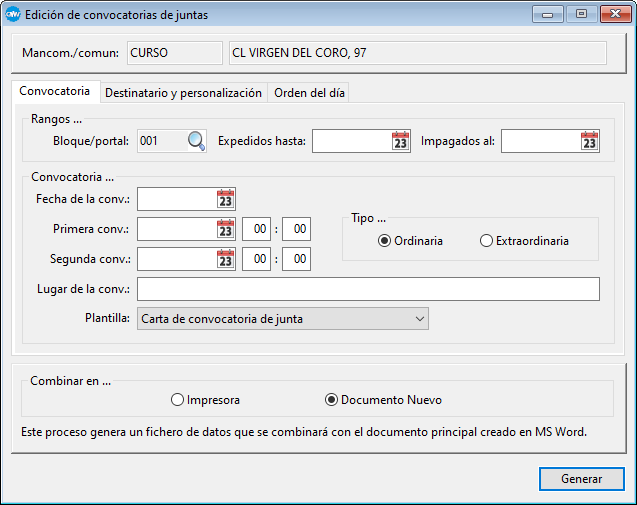Expand the Plantilla dropdown list
Screen dimensions: 637x505
tap(419, 319)
